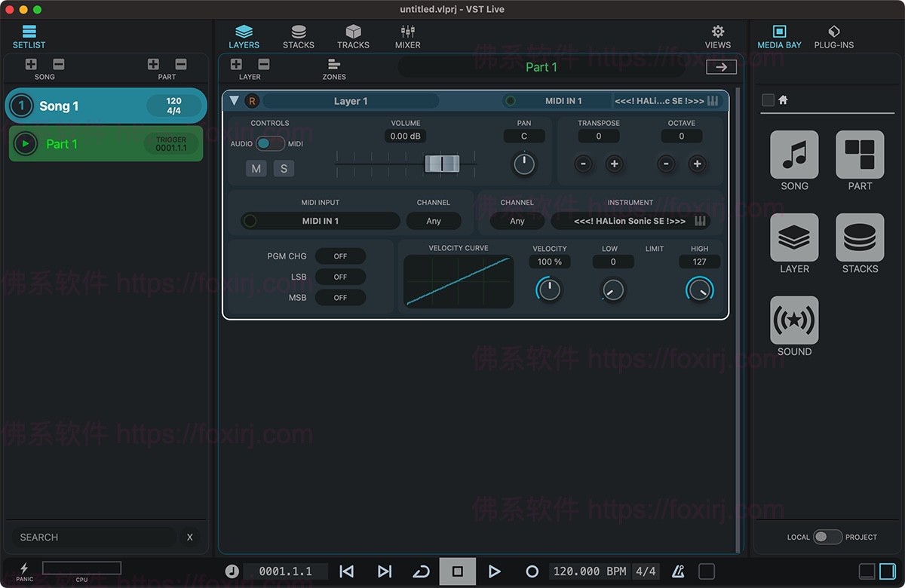Open the Views settings gear
The image size is (905, 588).
click(x=717, y=32)
